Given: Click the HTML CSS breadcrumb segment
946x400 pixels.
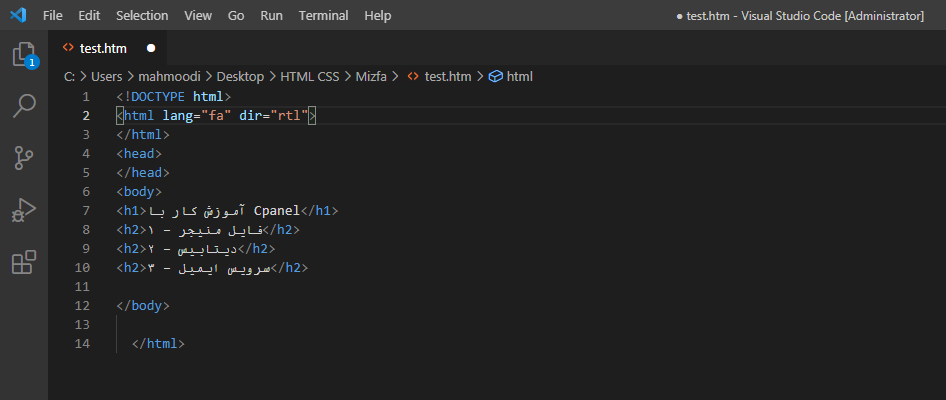Looking at the screenshot, I should 310,77.
